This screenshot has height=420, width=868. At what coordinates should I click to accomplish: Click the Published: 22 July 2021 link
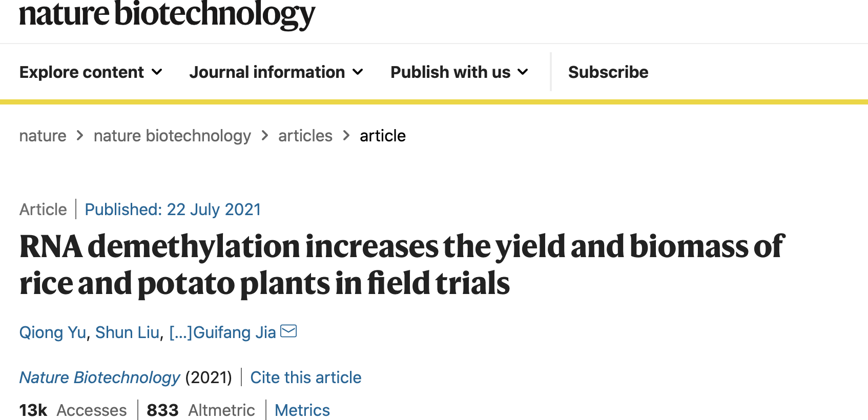(x=173, y=209)
